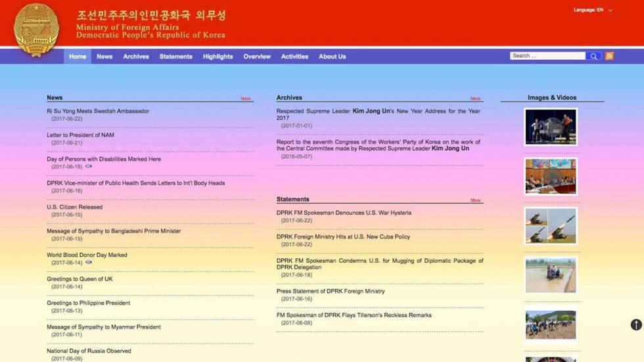Open the accordion performers video thumbnail
Viewport: 644px width, 362px height.
tap(551, 127)
